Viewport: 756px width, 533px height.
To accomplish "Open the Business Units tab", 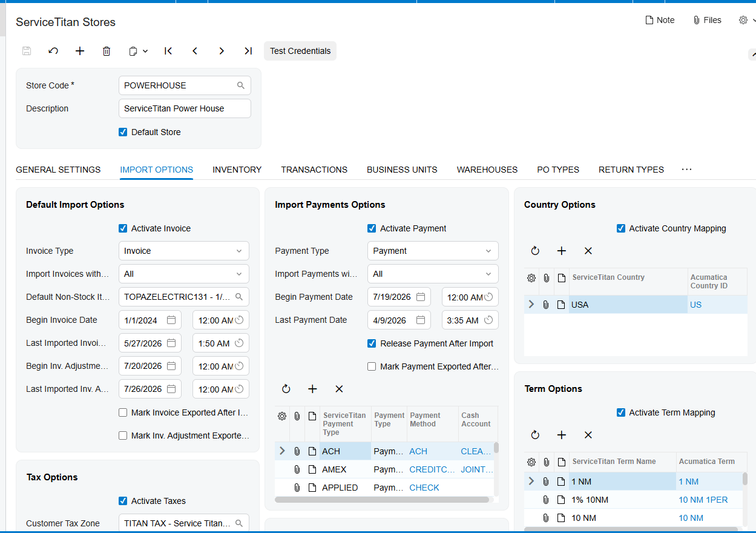I will tap(402, 170).
